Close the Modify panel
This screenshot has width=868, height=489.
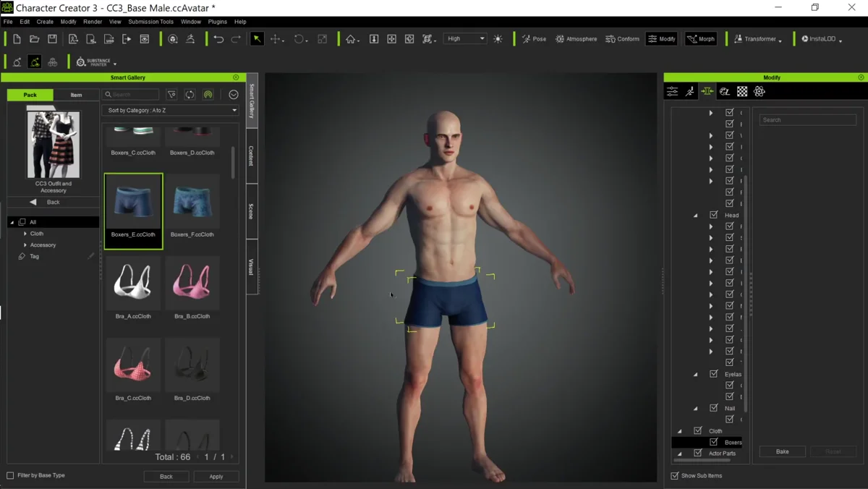click(x=861, y=77)
